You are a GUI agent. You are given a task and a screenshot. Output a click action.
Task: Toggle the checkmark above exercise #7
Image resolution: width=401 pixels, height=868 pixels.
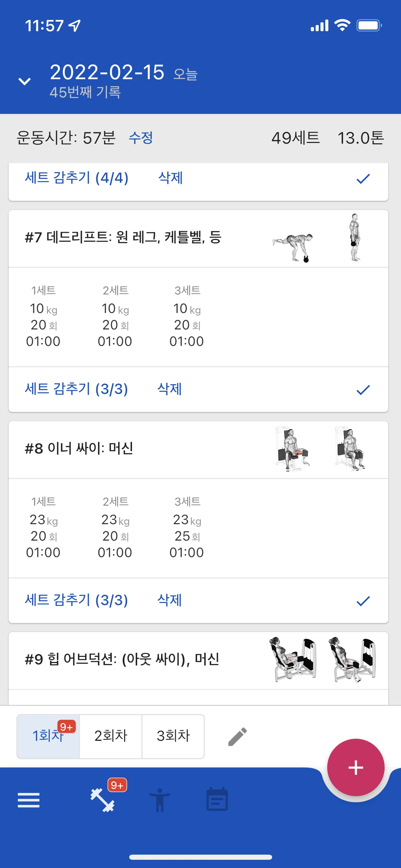tap(363, 179)
